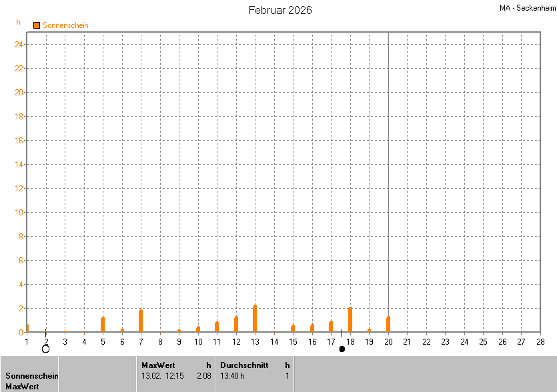Select the sunshine bar for day 13
Screen dimensions: 557x392
[255, 319]
